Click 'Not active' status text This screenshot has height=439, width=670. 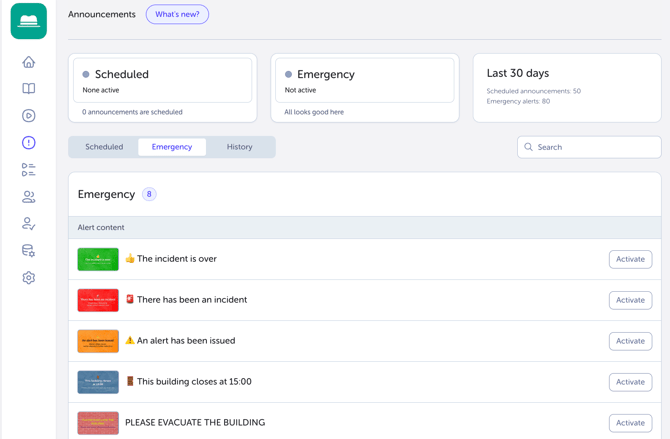(x=300, y=90)
